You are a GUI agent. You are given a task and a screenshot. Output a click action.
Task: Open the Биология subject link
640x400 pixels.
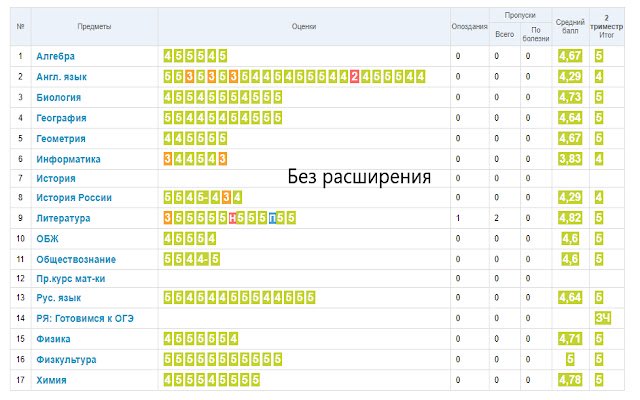pos(59,97)
